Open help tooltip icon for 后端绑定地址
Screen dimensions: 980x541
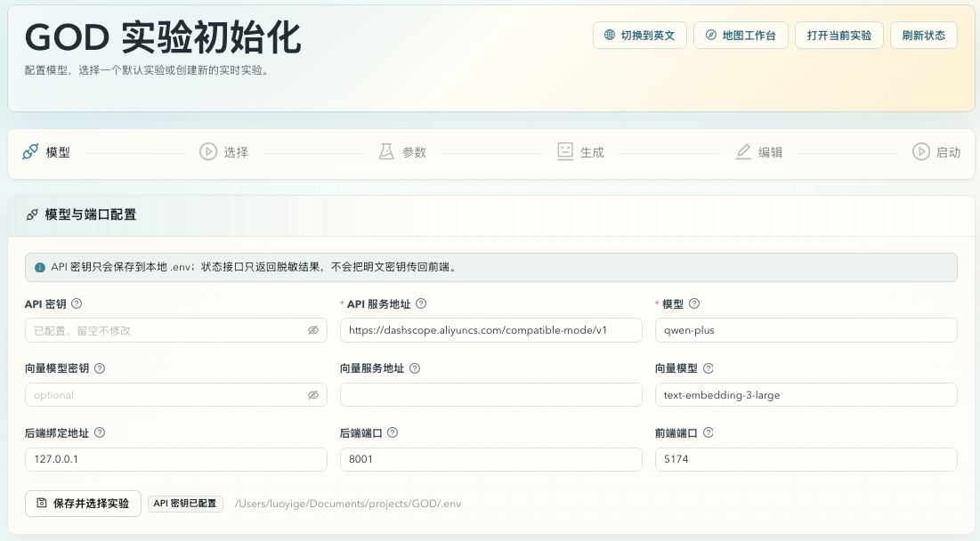(x=100, y=432)
